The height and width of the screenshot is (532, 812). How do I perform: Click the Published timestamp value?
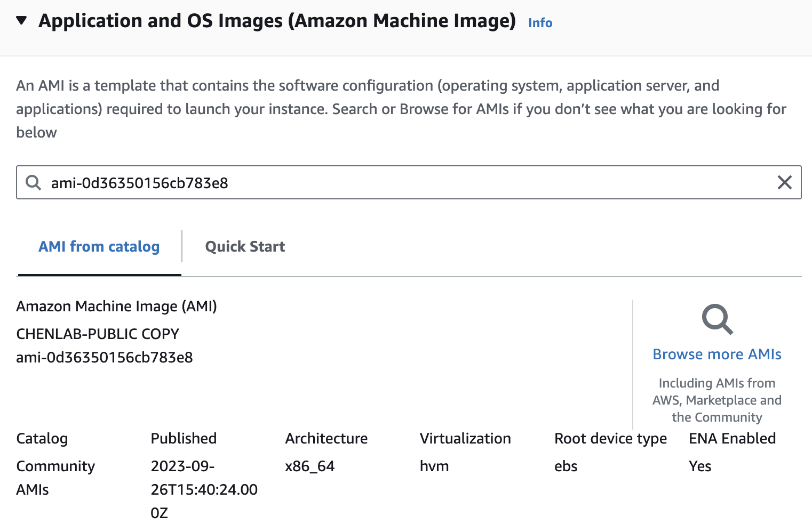coord(204,489)
